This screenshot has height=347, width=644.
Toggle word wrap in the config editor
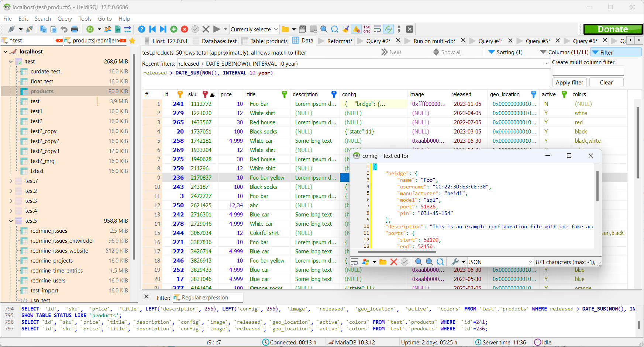pyautogui.click(x=355, y=262)
